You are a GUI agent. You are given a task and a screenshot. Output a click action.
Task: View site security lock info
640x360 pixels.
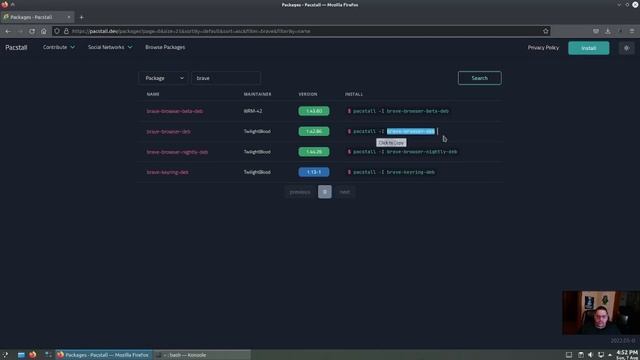click(66, 31)
